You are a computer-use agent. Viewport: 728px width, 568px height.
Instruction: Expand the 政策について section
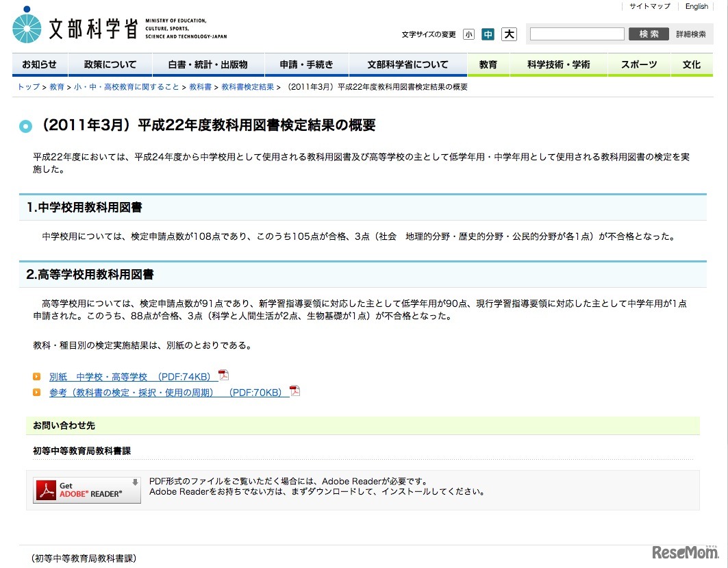[x=110, y=64]
